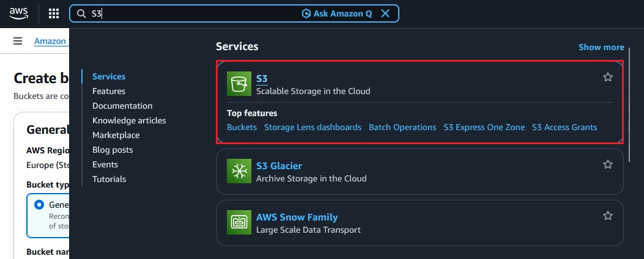Open S3 Express One Zone link

pyautogui.click(x=484, y=127)
